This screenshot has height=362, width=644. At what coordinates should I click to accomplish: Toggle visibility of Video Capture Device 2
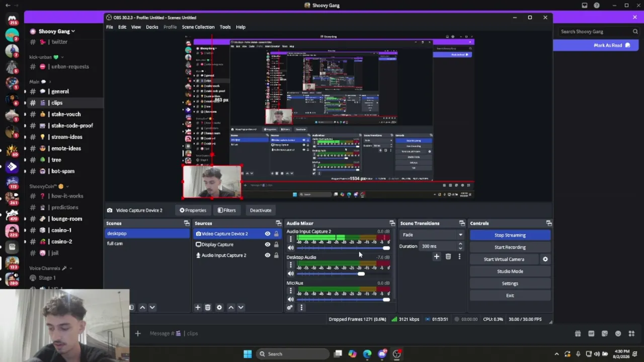click(268, 234)
